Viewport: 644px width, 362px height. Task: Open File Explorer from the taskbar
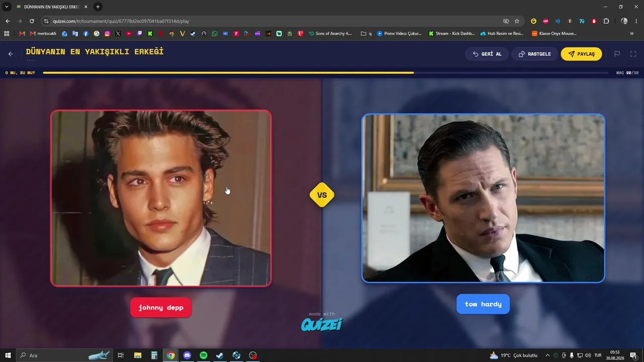[137, 355]
